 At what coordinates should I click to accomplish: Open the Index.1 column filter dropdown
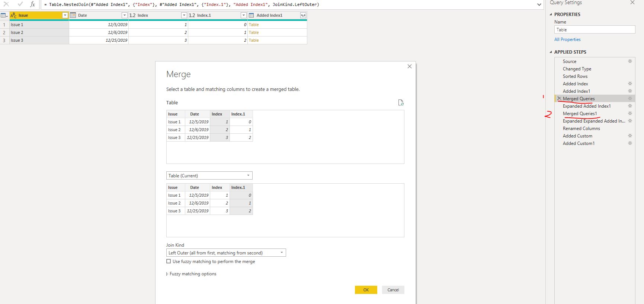pos(243,15)
